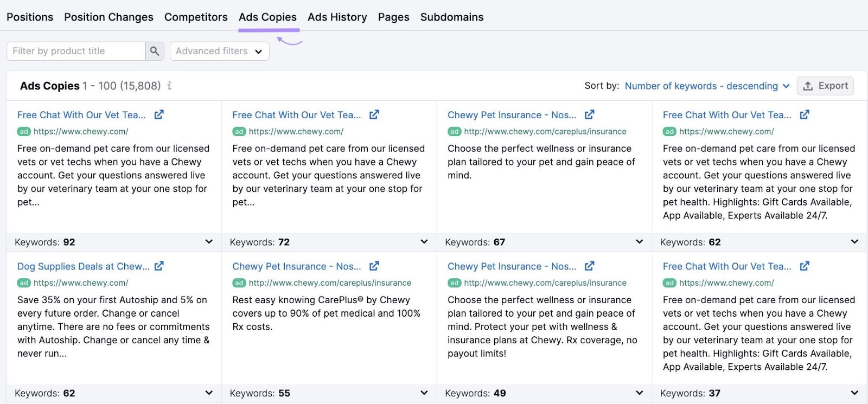
Task: Open the Pages tab
Action: click(x=393, y=17)
